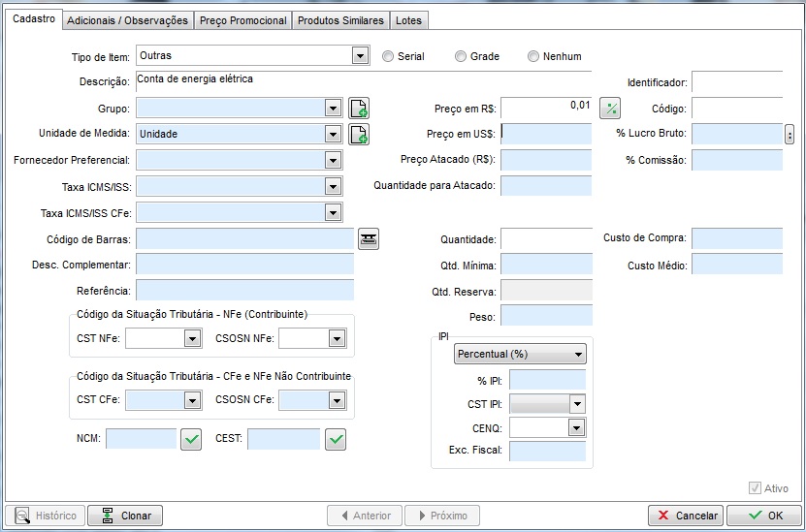Validate NCM with the green checkmark button
Viewport: 806px width, 532px height.
pos(191,440)
